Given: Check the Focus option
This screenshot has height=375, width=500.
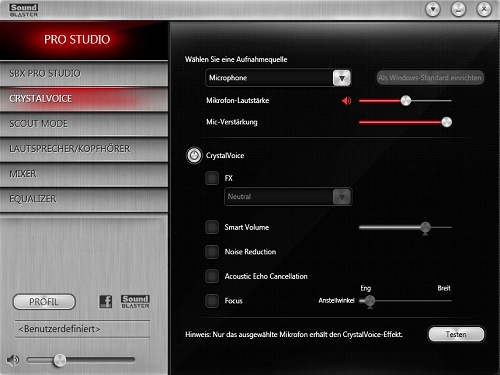Looking at the screenshot, I should [212, 301].
